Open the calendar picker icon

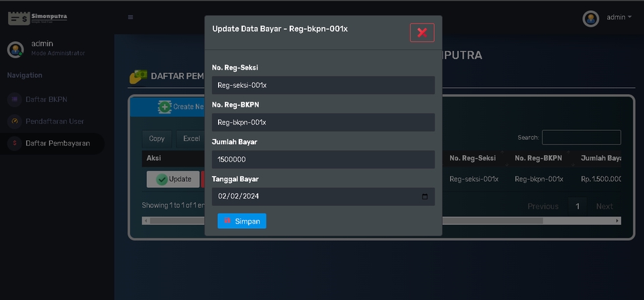click(425, 197)
